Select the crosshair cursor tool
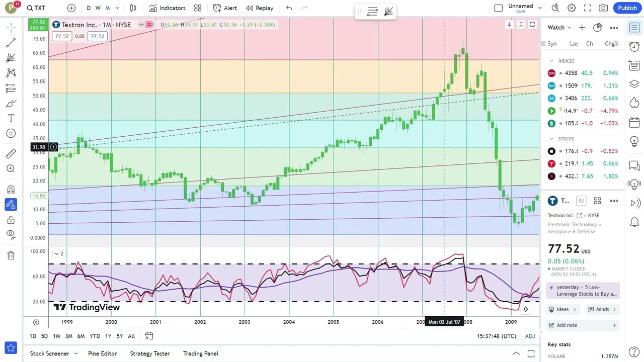The height and width of the screenshot is (362, 644). tap(11, 28)
